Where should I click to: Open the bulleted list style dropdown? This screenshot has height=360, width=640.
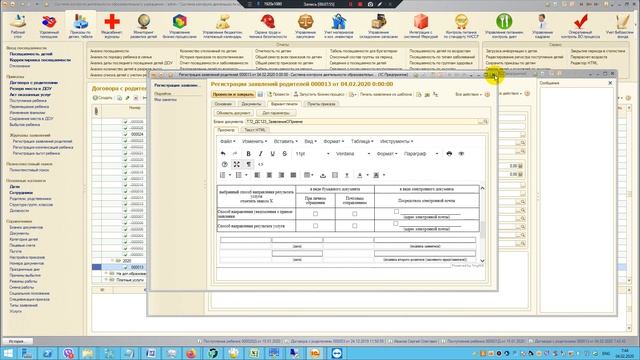pyautogui.click(x=246, y=175)
